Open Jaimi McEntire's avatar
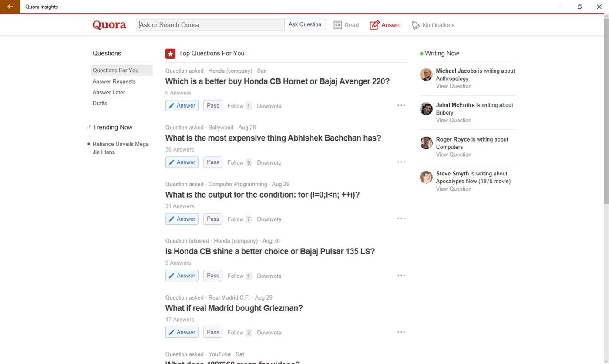The image size is (609, 364). pyautogui.click(x=426, y=109)
